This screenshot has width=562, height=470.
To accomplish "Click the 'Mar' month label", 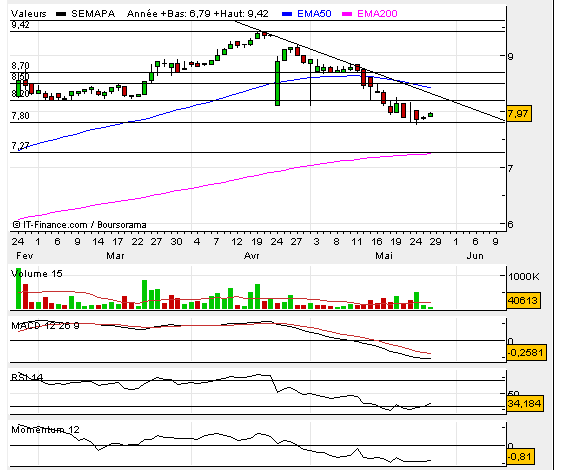I will [115, 256].
